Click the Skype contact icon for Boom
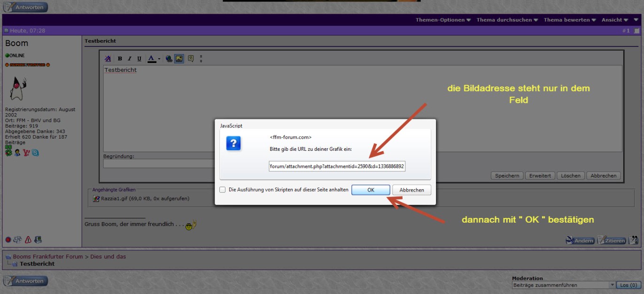 pos(35,153)
